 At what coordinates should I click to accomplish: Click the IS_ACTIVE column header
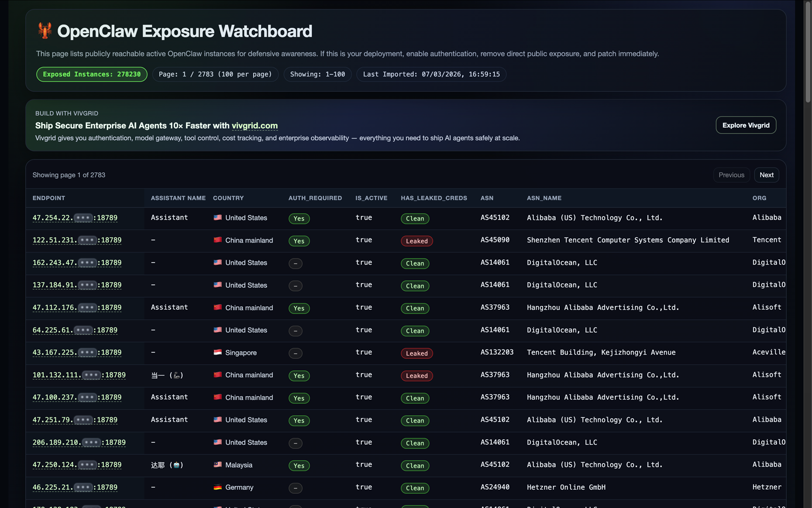[x=372, y=198]
